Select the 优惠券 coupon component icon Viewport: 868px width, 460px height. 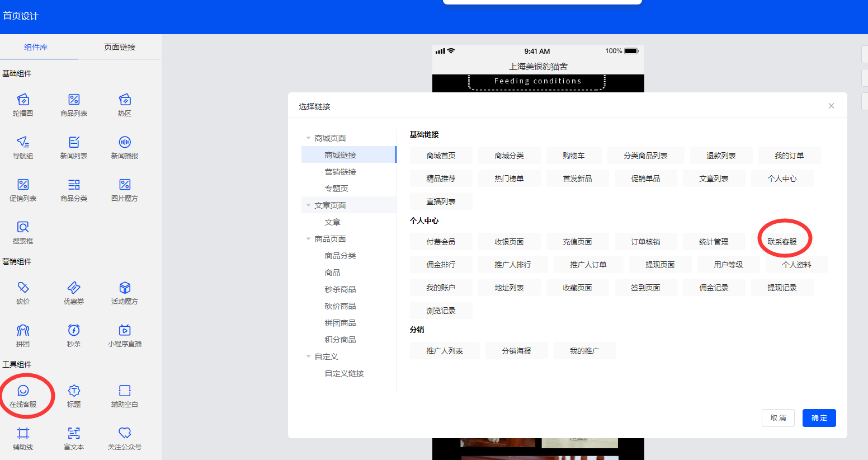tap(74, 288)
